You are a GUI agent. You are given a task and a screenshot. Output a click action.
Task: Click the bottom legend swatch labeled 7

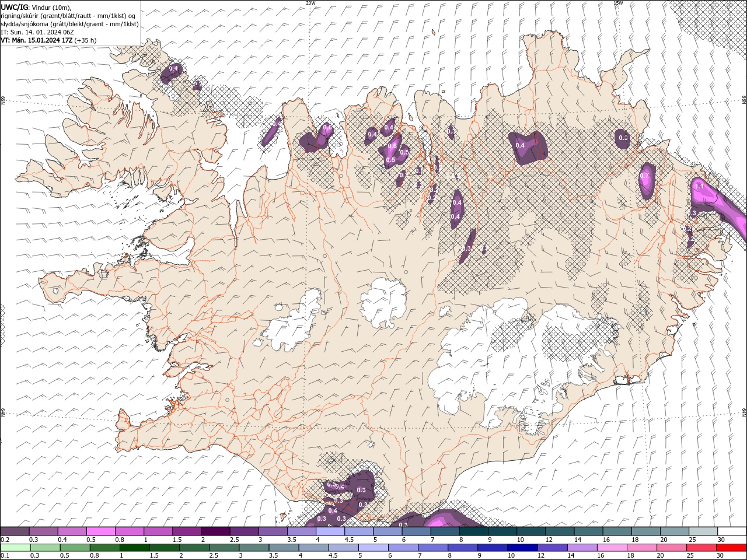click(433, 548)
